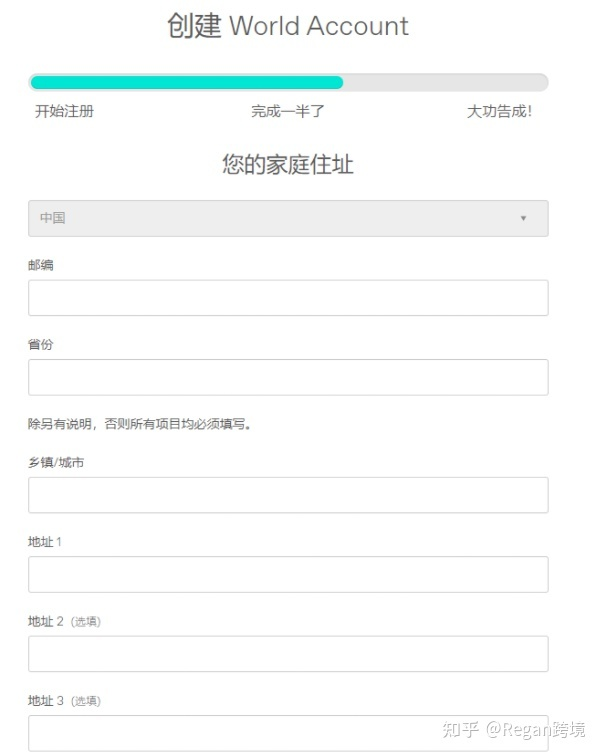601x756 pixels.
Task: Click the dropdown arrow next to 中国
Action: click(x=523, y=218)
